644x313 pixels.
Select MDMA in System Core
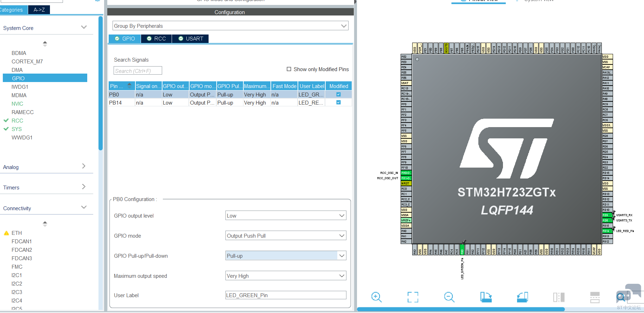[x=19, y=95]
